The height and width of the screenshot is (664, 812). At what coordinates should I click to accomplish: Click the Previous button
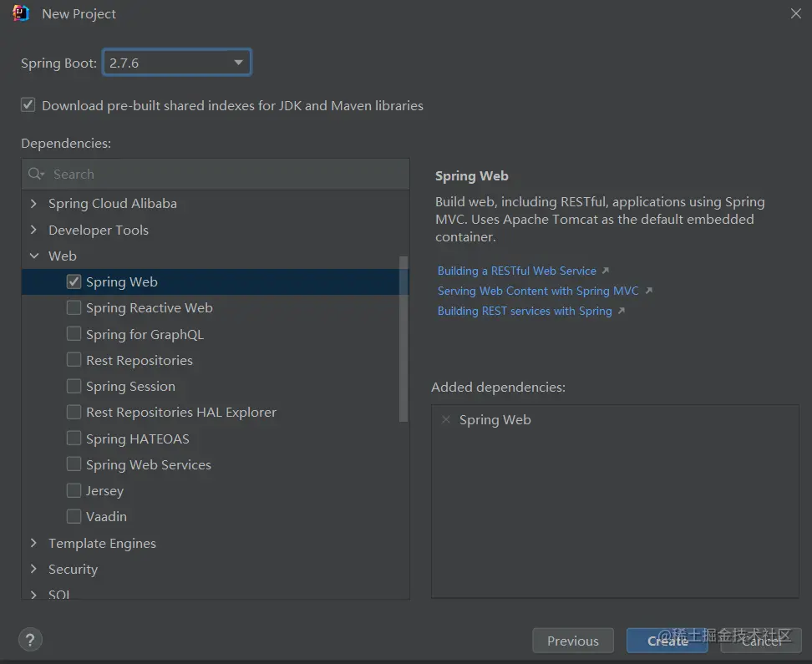(572, 641)
